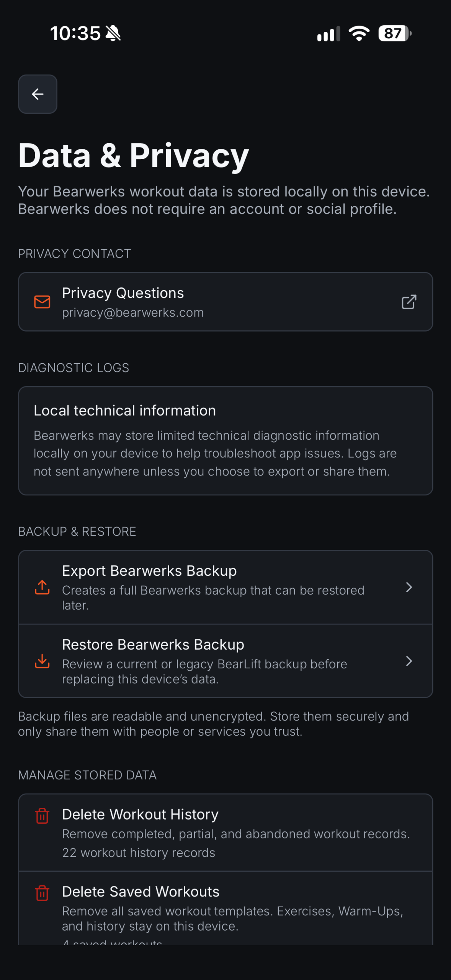Tap the 10:35 clock in status bar
This screenshot has width=451, height=980.
[x=75, y=33]
